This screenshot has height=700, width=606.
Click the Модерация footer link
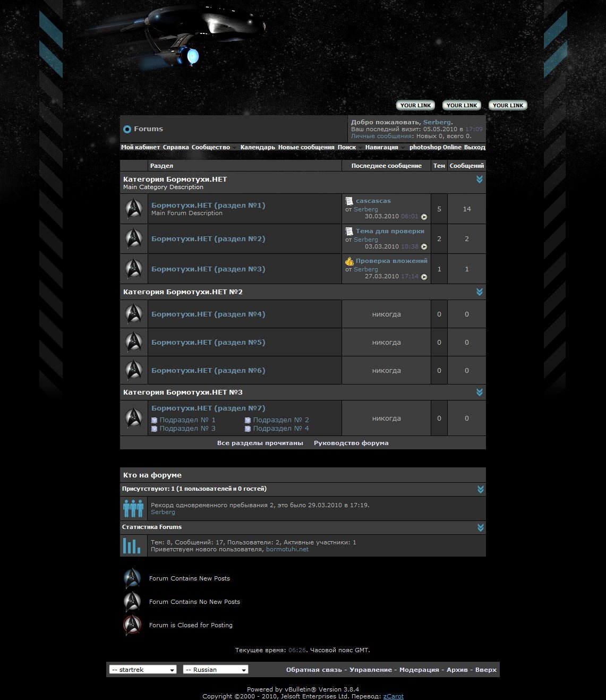[x=419, y=670]
